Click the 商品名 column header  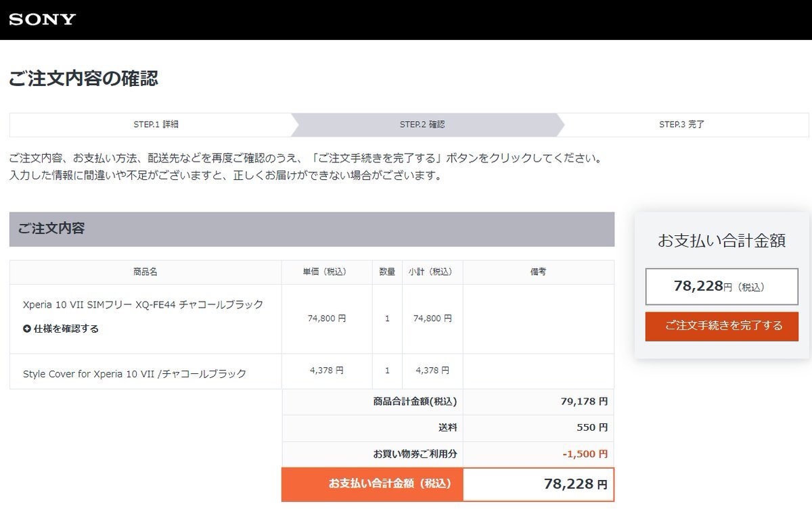pos(145,272)
